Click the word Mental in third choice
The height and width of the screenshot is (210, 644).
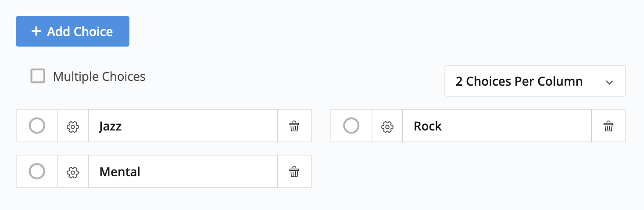point(120,172)
